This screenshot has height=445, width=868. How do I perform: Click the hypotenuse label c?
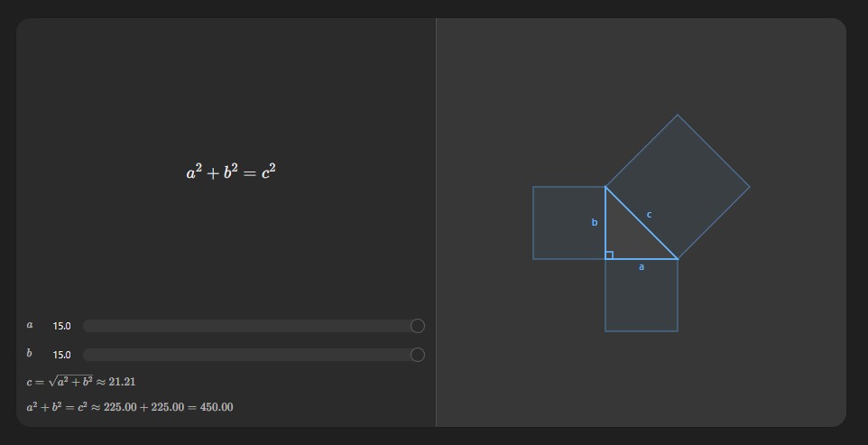tap(650, 215)
